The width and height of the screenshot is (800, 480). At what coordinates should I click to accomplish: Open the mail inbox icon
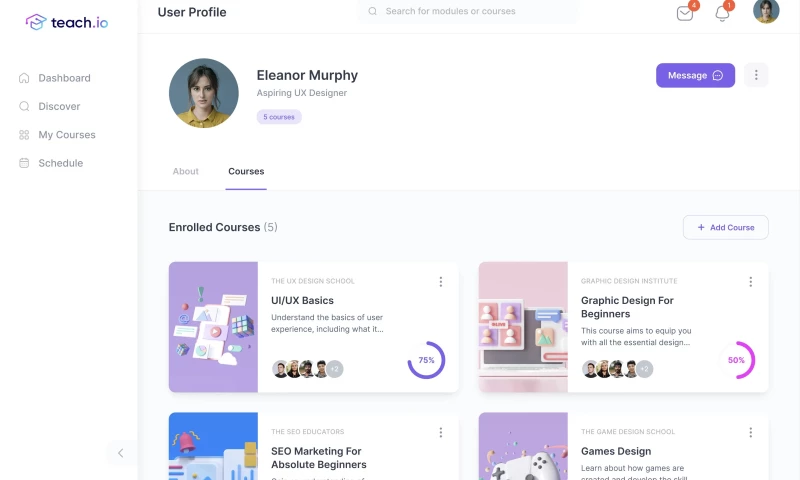point(685,13)
